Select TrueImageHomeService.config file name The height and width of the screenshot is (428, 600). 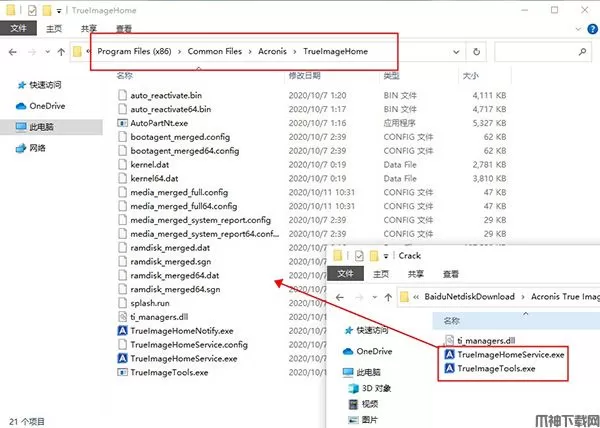tap(189, 345)
